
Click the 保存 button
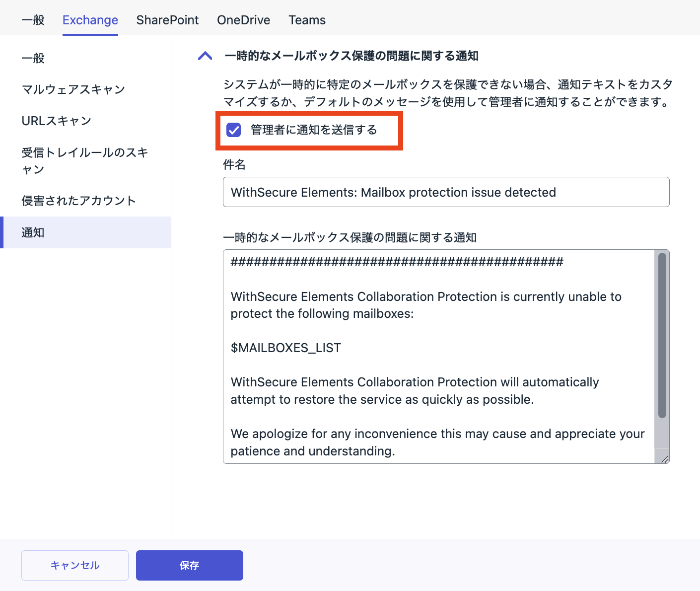point(189,565)
